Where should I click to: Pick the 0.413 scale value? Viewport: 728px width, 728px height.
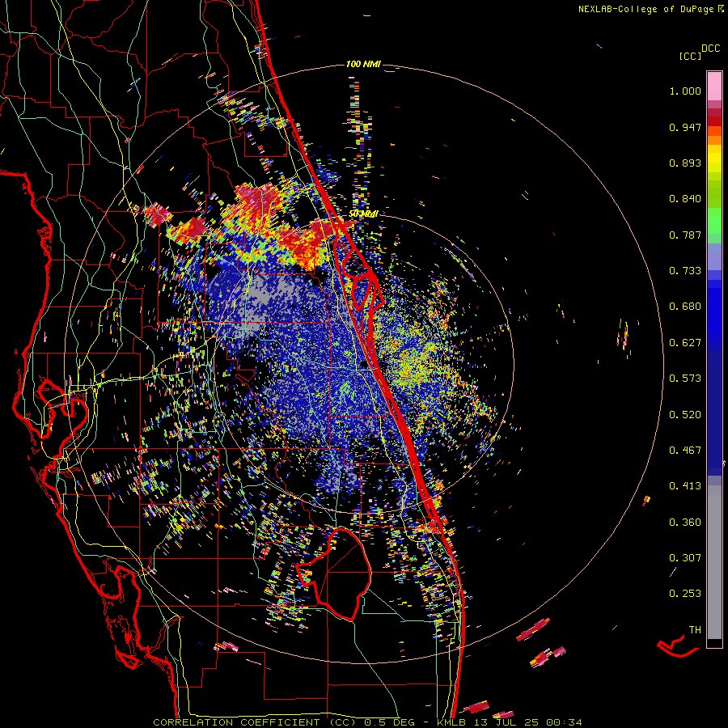tap(685, 486)
